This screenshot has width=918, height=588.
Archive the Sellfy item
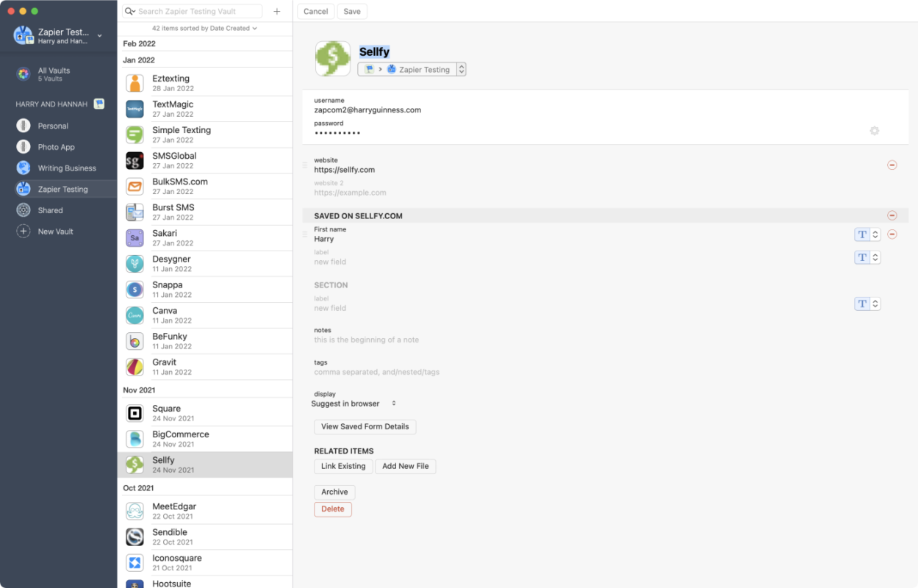coord(334,492)
